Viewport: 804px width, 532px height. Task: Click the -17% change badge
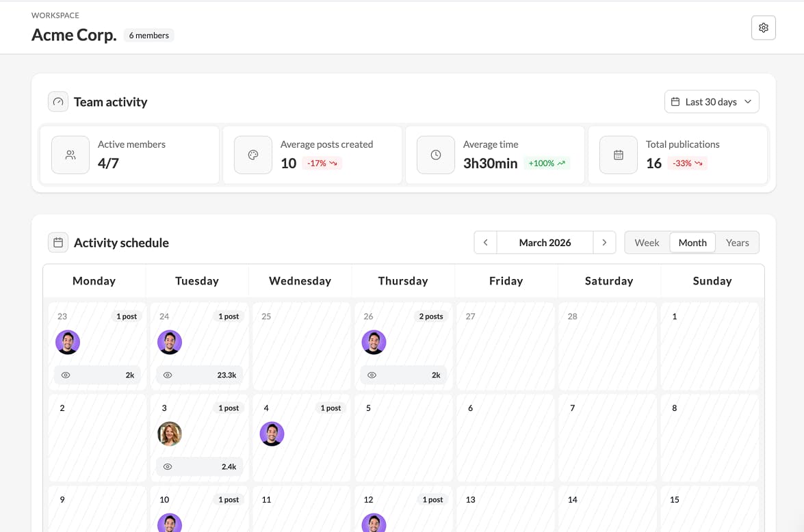[x=322, y=163]
